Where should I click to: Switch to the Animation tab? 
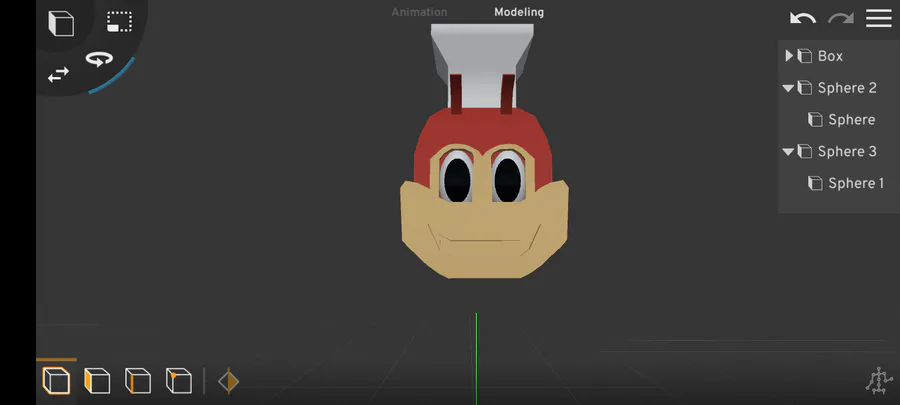(419, 12)
